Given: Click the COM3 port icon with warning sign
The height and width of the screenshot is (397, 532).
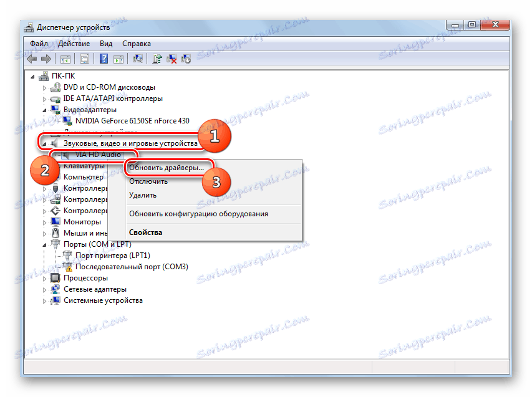Looking at the screenshot, I should [x=68, y=267].
